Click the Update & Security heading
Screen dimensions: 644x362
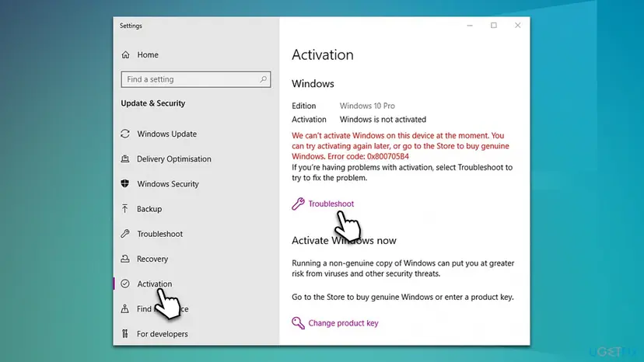tap(152, 103)
